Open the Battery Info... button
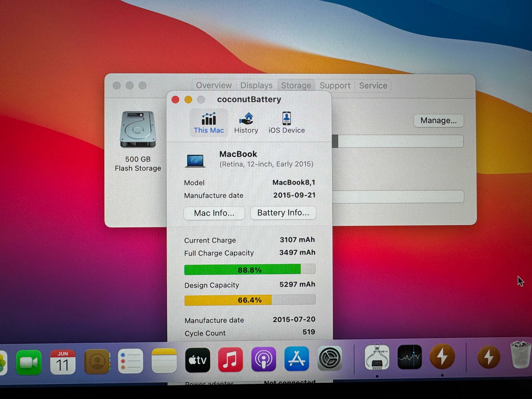Screen dimensions: 532x399 click(x=283, y=213)
